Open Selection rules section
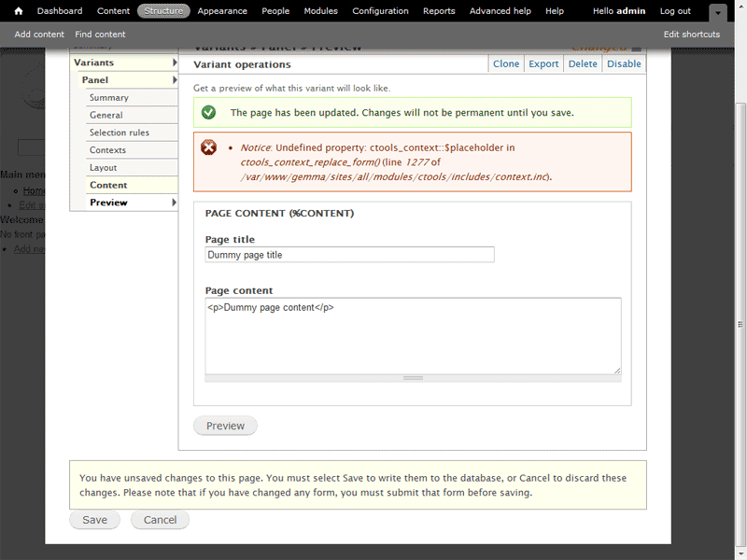Image resolution: width=747 pixels, height=560 pixels. pyautogui.click(x=120, y=133)
